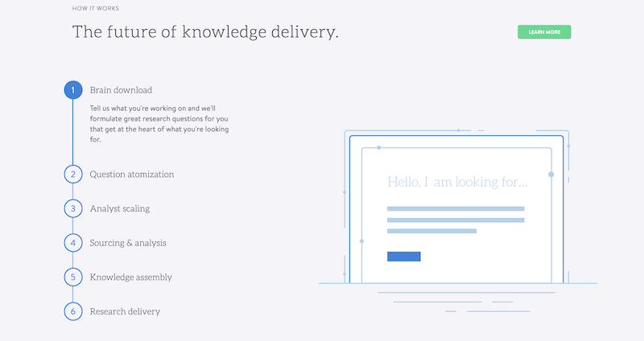Select the circle numbered 6
Image resolution: width=644 pixels, height=341 pixels.
[72, 312]
